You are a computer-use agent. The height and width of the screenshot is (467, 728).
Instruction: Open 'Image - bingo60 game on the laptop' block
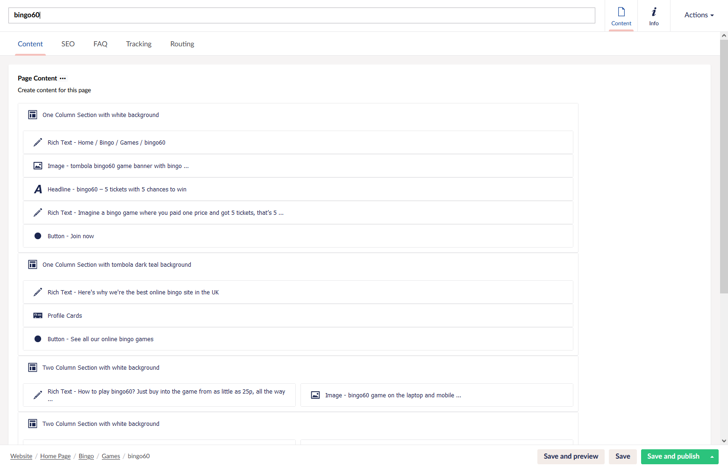pos(437,395)
